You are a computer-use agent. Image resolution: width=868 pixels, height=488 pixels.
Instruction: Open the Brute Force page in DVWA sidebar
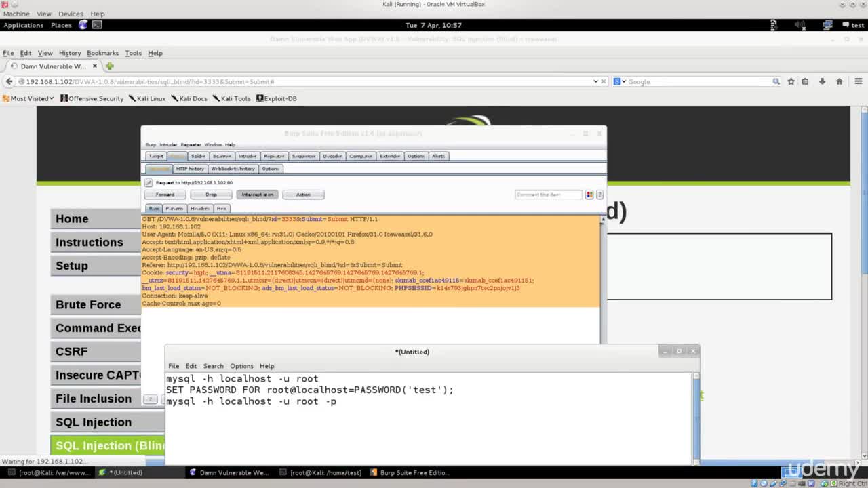pyautogui.click(x=88, y=304)
